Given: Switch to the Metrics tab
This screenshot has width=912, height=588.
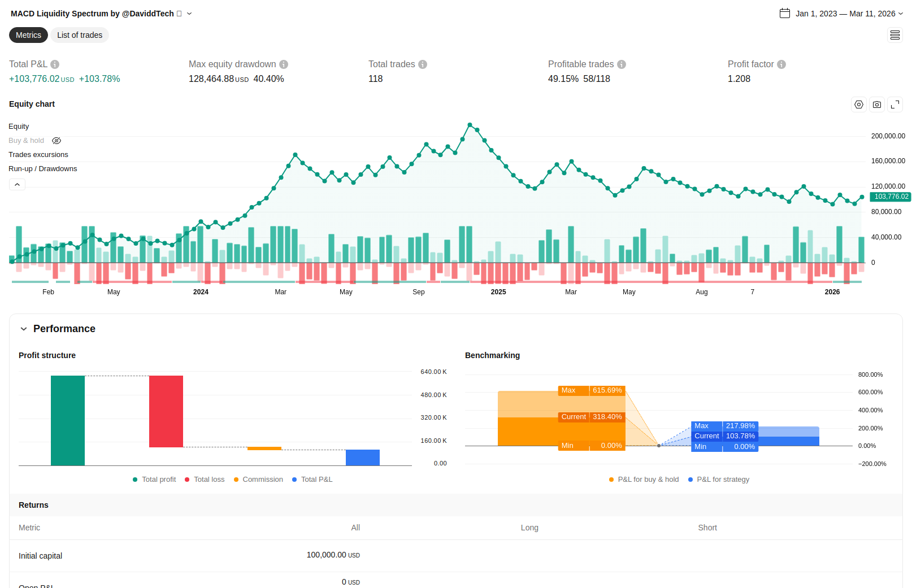Looking at the screenshot, I should (28, 35).
